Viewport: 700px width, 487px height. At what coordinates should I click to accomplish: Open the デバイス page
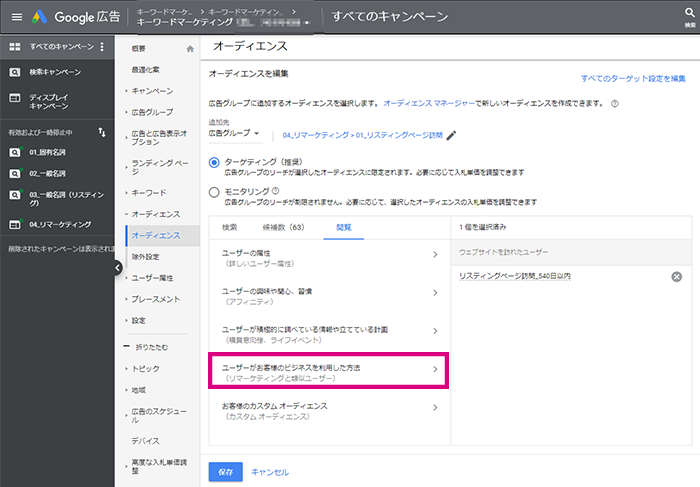pos(146,441)
